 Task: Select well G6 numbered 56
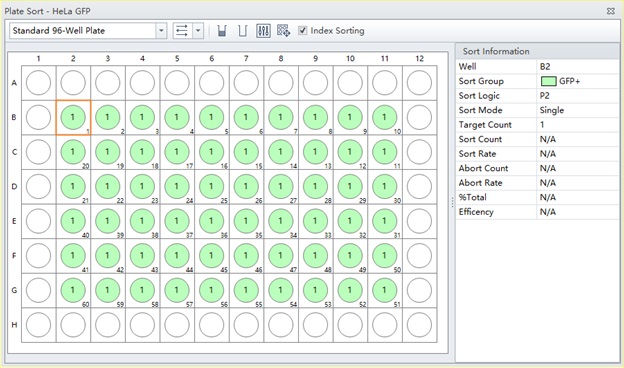(x=211, y=290)
